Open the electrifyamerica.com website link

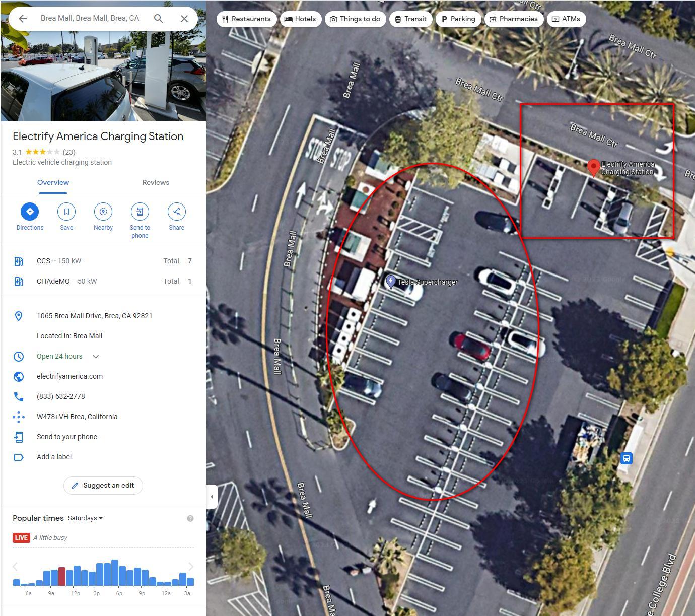click(x=69, y=376)
